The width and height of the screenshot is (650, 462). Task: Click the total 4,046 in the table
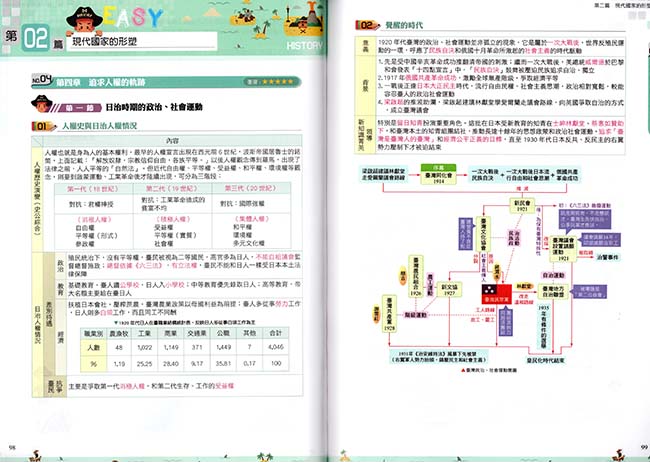(x=276, y=347)
